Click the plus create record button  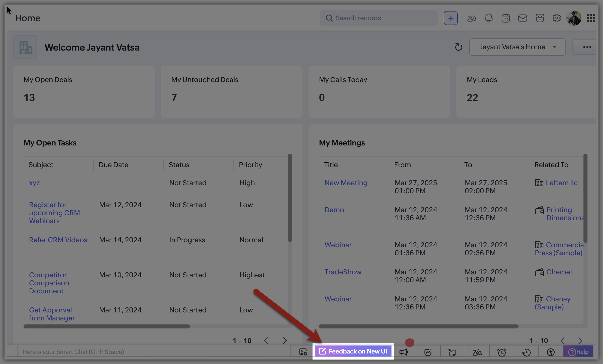pyautogui.click(x=450, y=18)
